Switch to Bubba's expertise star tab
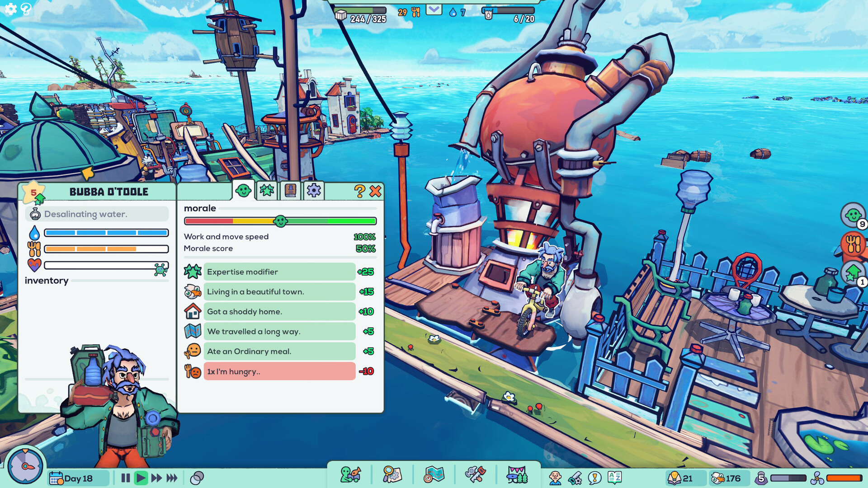 coord(267,190)
